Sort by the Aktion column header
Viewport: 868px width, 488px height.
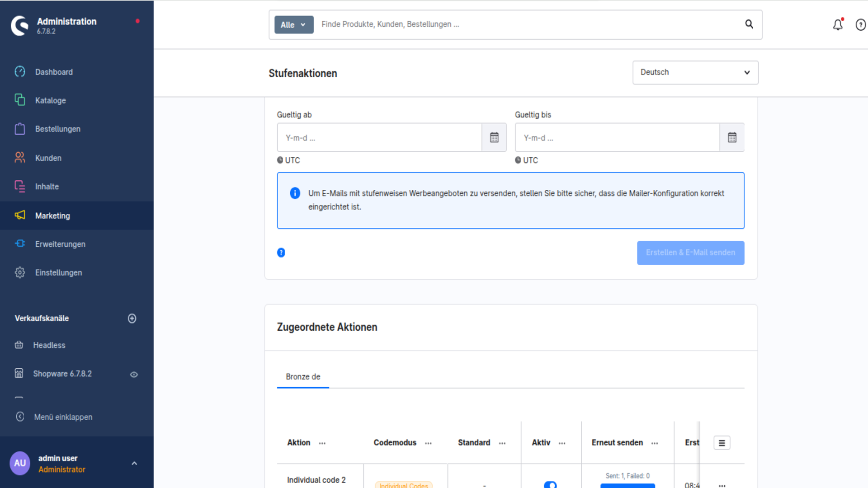[x=298, y=443]
